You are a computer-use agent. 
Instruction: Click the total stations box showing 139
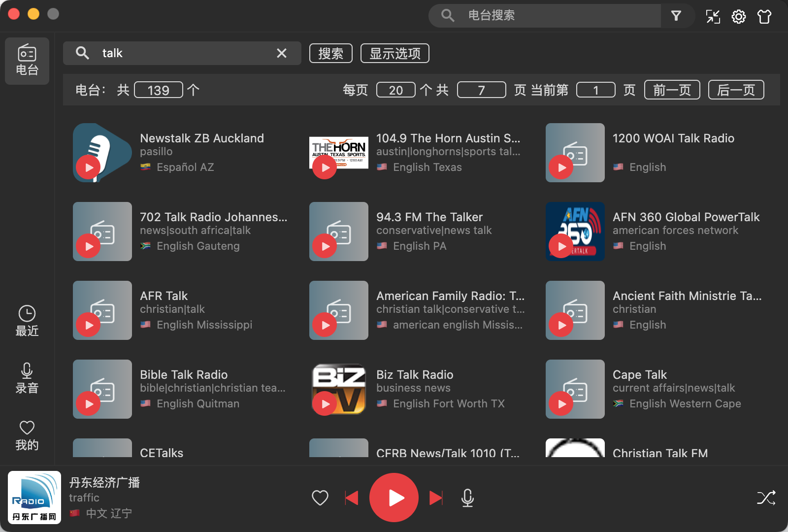[159, 90]
